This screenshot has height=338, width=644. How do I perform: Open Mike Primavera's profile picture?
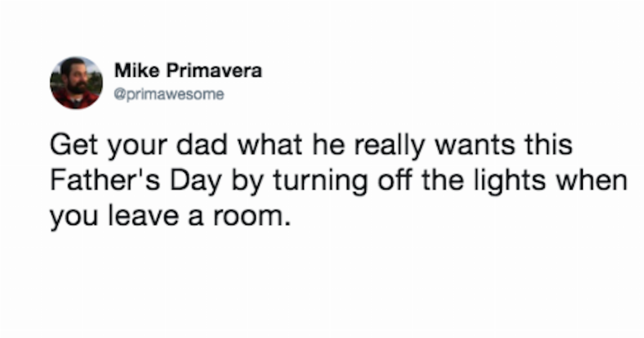click(x=77, y=82)
